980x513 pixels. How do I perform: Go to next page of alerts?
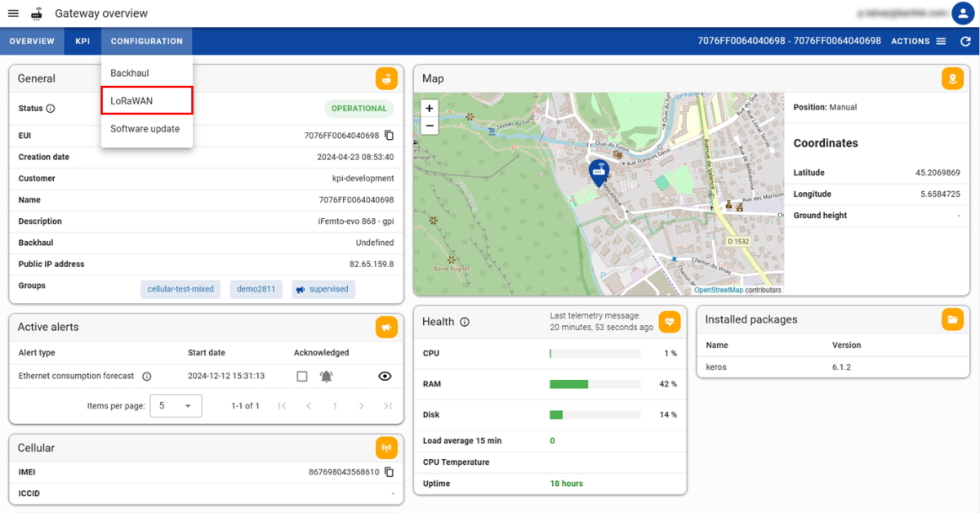pyautogui.click(x=361, y=406)
